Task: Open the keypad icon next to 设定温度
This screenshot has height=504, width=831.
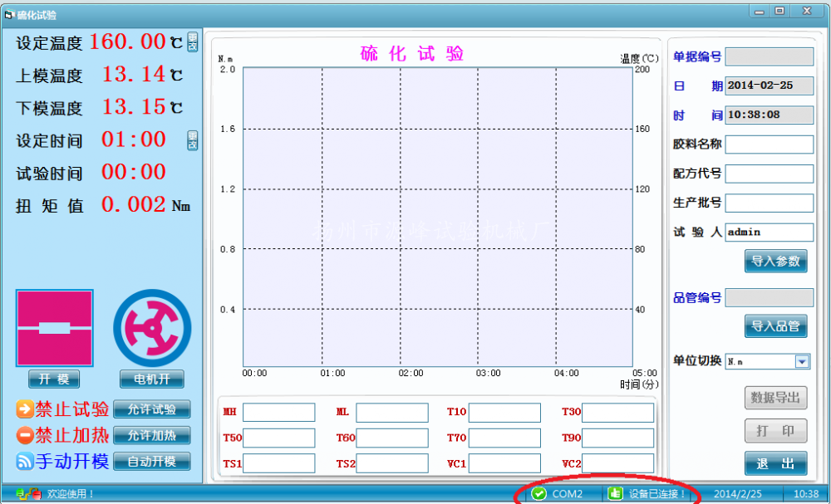Action: (194, 42)
